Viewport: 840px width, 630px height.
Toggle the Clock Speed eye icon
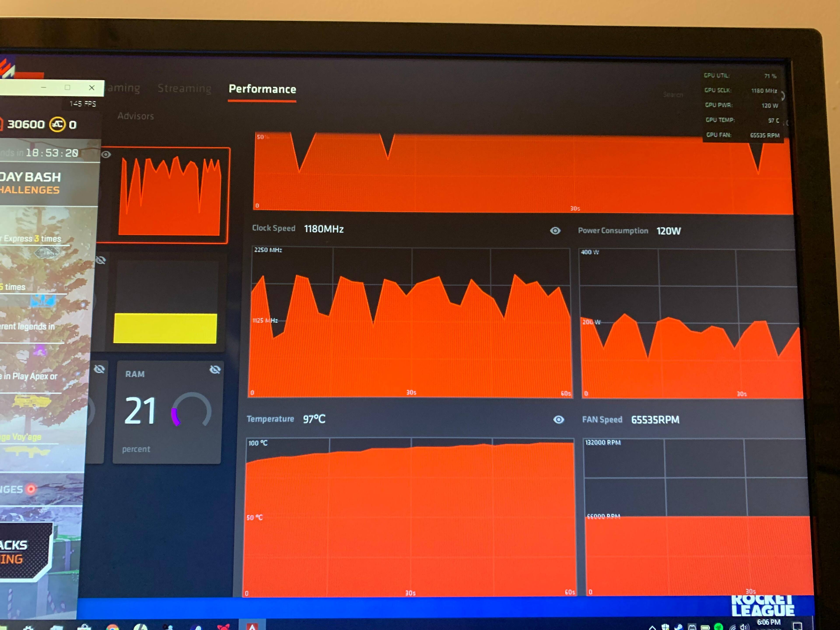click(555, 231)
